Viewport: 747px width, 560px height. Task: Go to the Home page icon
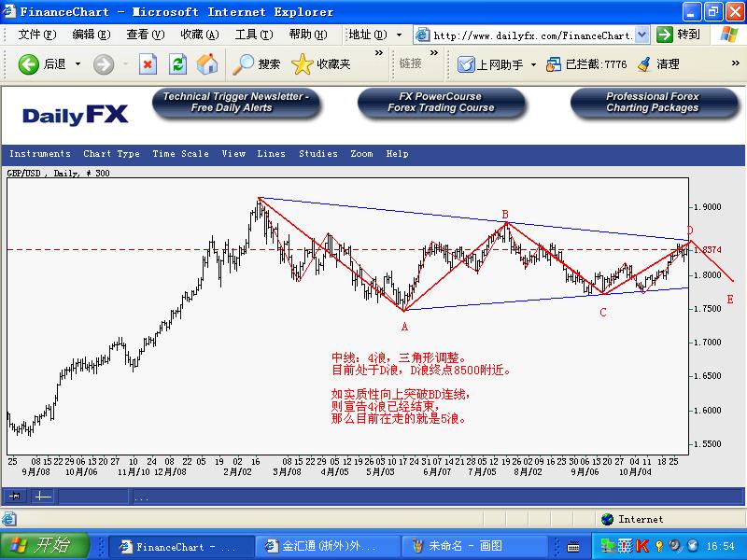[x=207, y=64]
